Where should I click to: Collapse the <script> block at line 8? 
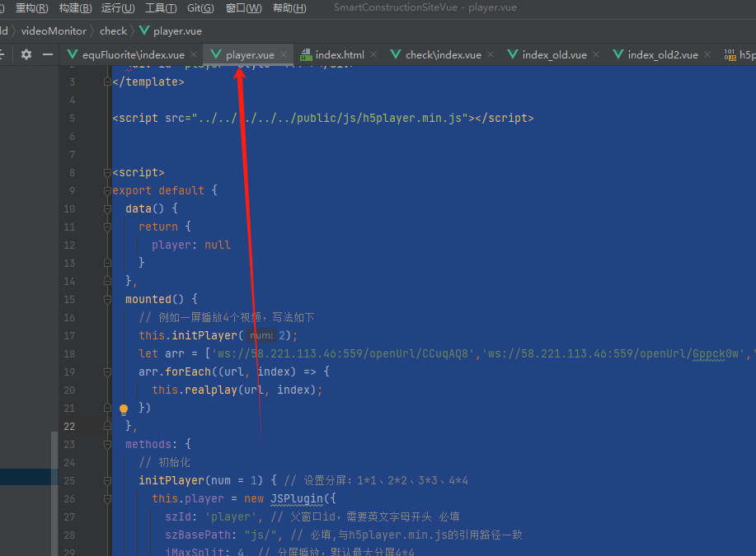coord(107,172)
